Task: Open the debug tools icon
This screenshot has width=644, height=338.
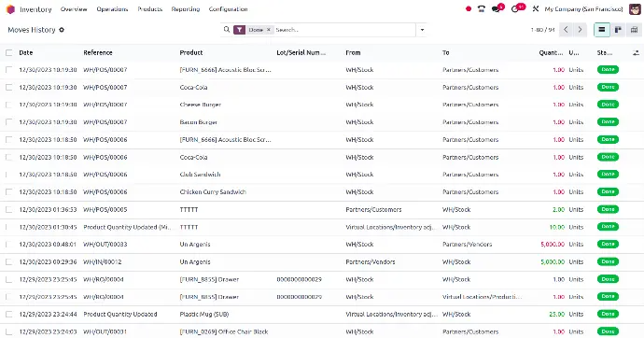Action: [x=536, y=8]
